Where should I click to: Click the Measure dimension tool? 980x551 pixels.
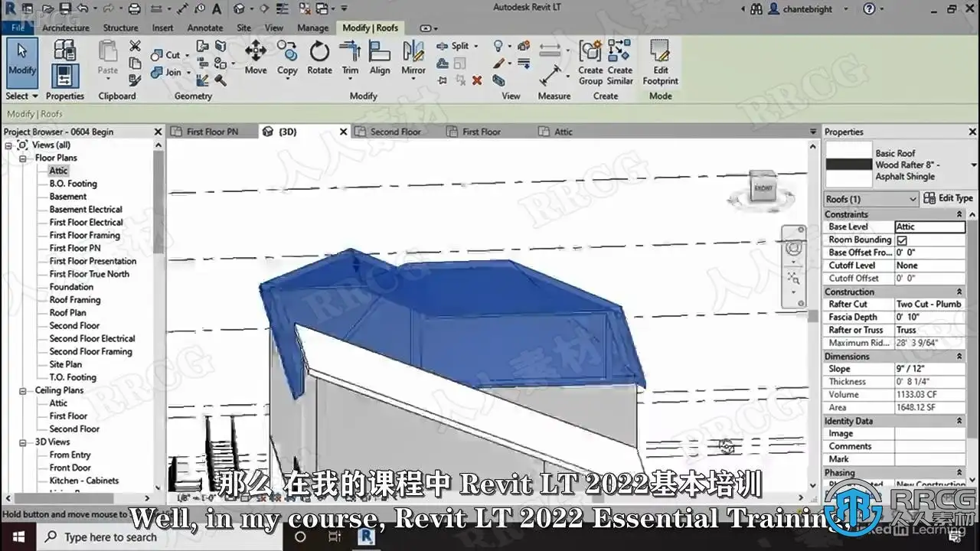(550, 75)
